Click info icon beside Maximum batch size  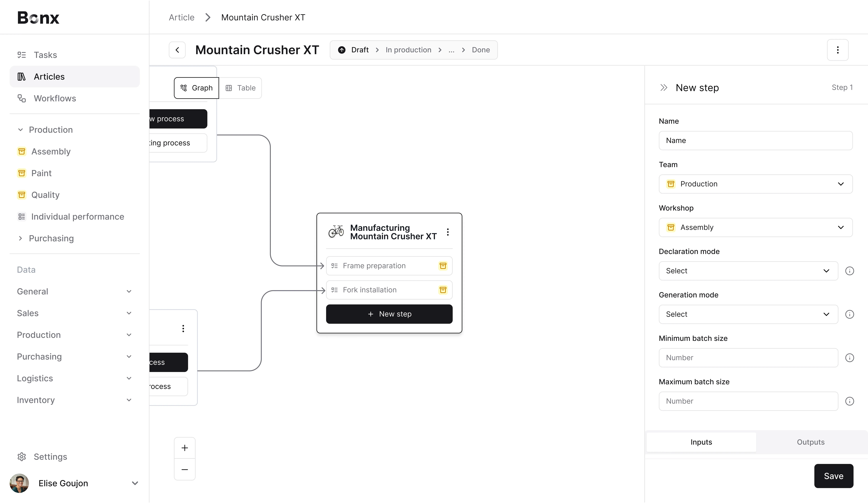(x=849, y=401)
